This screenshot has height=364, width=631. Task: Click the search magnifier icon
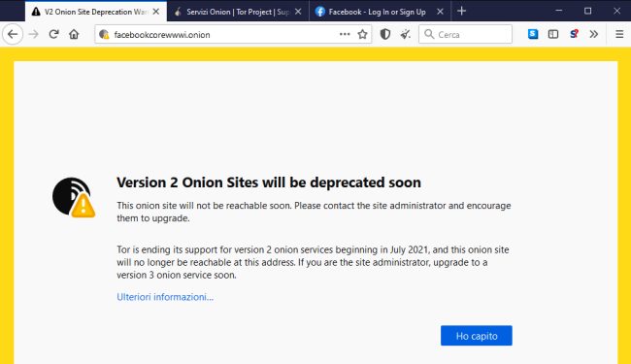429,35
